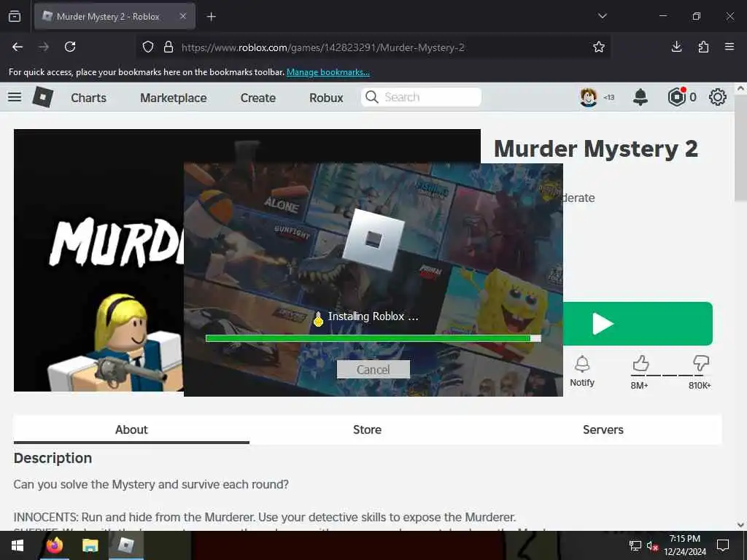This screenshot has width=747, height=560.
Task: Select the Murder Mystery 2 - Roblox tab
Action: (x=115, y=17)
